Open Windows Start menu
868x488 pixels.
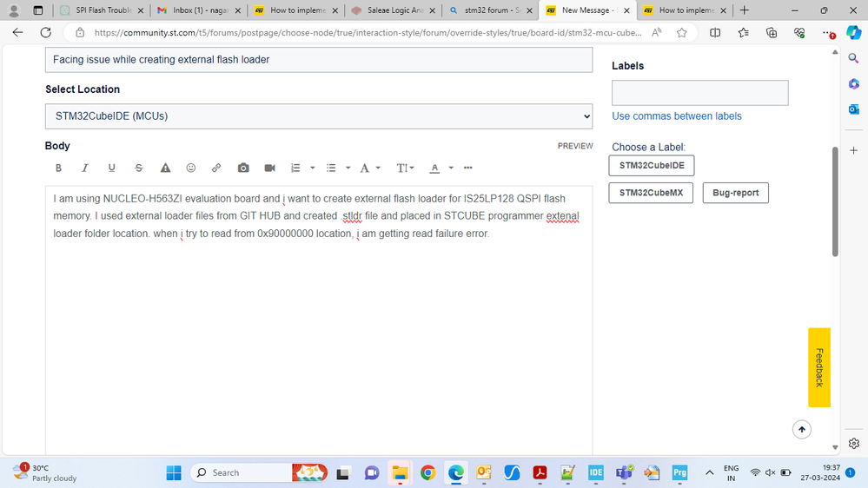tap(174, 472)
